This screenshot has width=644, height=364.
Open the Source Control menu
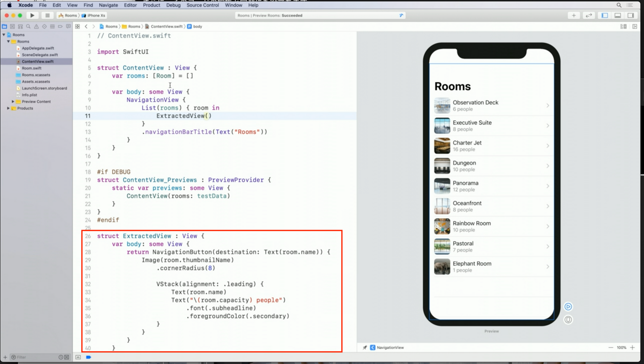pos(203,5)
